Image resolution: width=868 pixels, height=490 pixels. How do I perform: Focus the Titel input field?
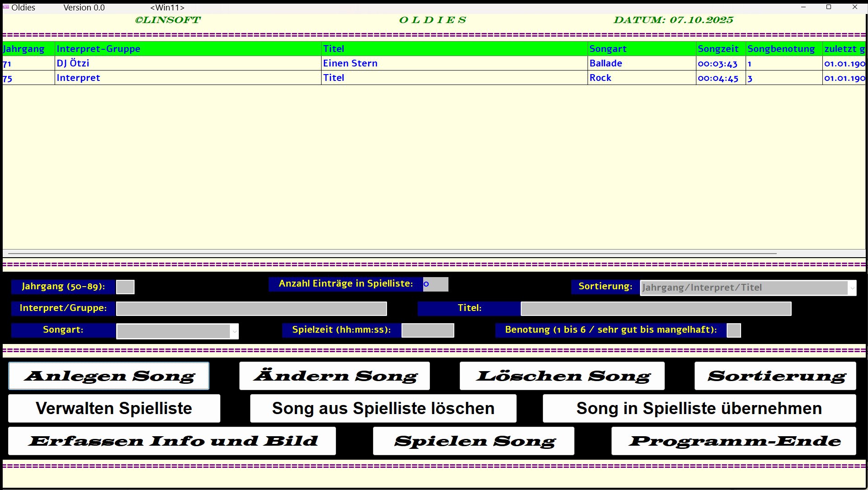pos(656,309)
